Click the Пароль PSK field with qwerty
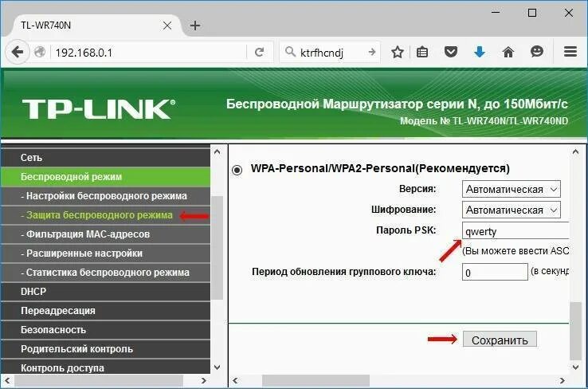 click(516, 230)
